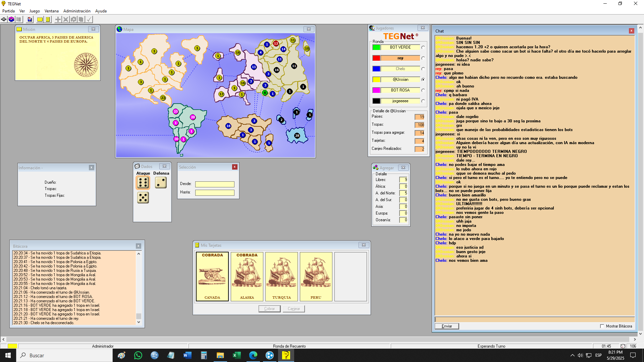Click the save game floppy disk icon
The image size is (644, 362).
pos(30,19)
